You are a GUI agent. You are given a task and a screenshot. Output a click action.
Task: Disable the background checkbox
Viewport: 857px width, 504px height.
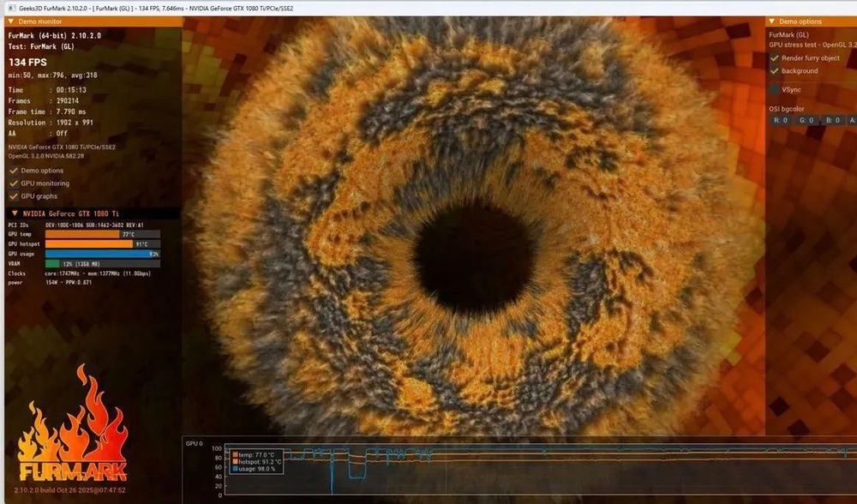point(775,71)
